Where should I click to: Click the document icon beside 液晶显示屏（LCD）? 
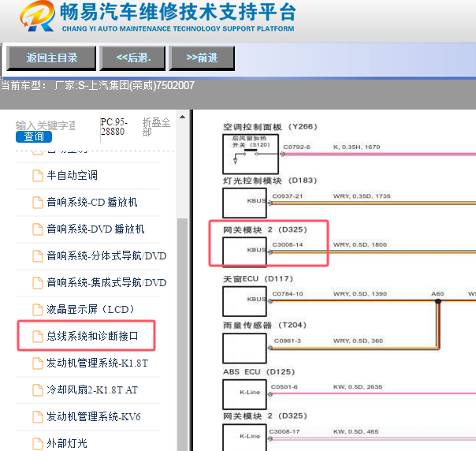[38, 310]
